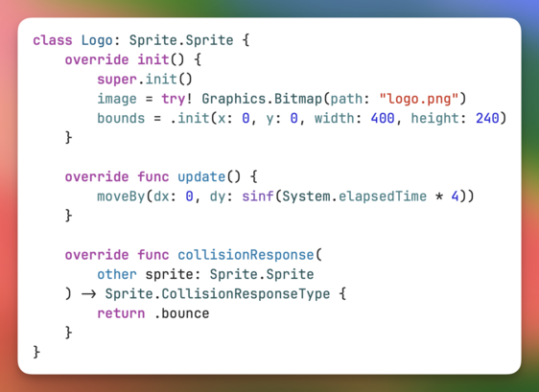The height and width of the screenshot is (392, 539).
Task: Click "Sprite.Sprite" on the parameter line
Action: click(262, 274)
